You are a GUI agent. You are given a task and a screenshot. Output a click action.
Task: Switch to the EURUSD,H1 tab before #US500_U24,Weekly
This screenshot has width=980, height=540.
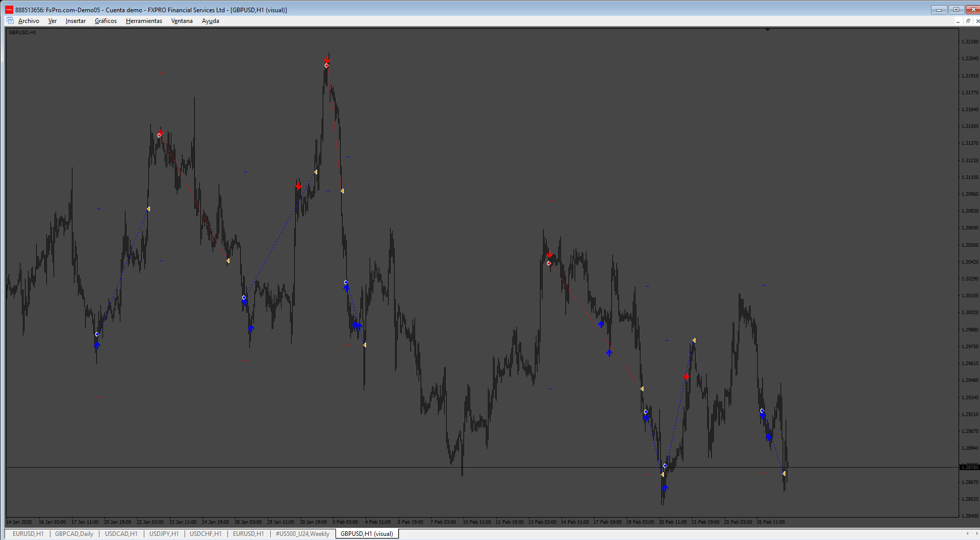click(x=248, y=534)
